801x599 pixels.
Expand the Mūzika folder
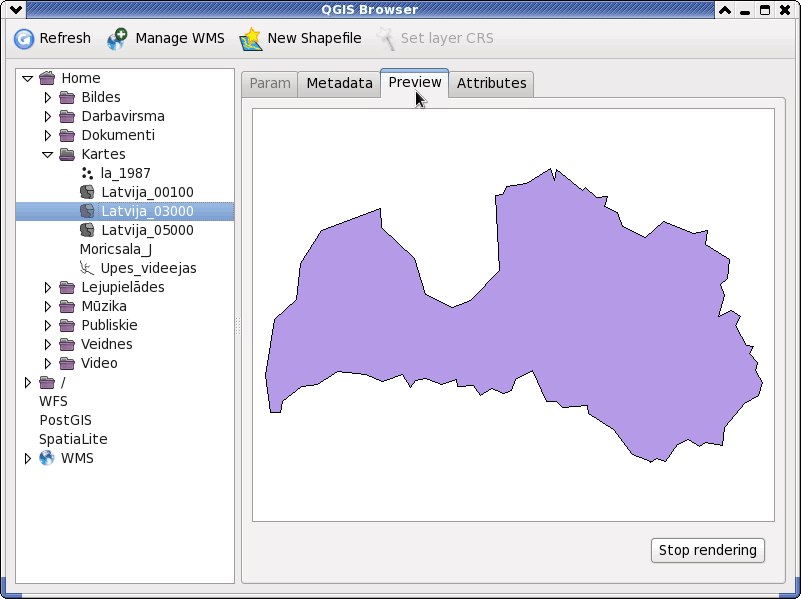(x=48, y=306)
